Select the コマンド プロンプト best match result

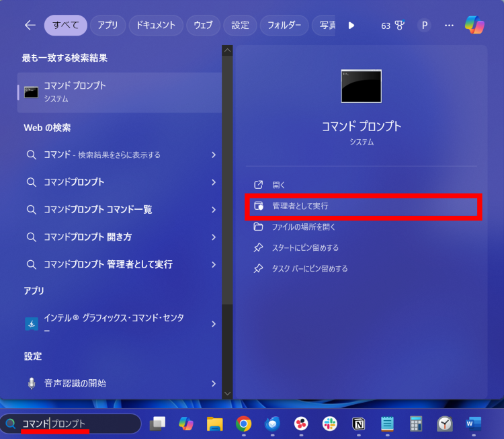pyautogui.click(x=120, y=93)
